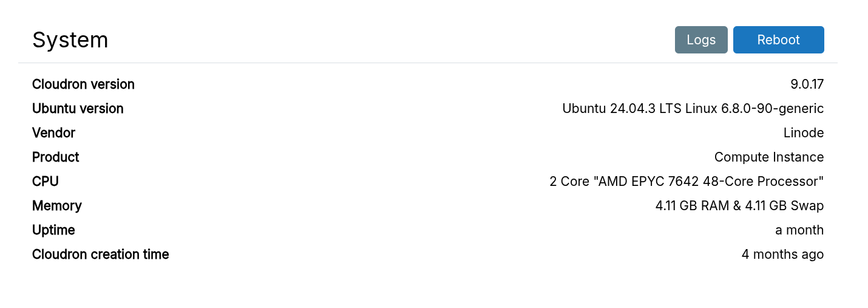The height and width of the screenshot is (308, 868).
Task: Select the Ubuntu version label
Action: pyautogui.click(x=78, y=109)
